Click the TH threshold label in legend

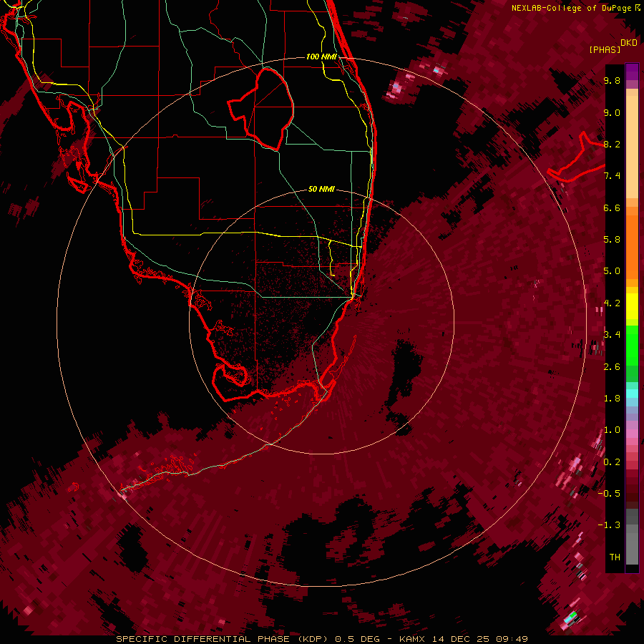(615, 557)
